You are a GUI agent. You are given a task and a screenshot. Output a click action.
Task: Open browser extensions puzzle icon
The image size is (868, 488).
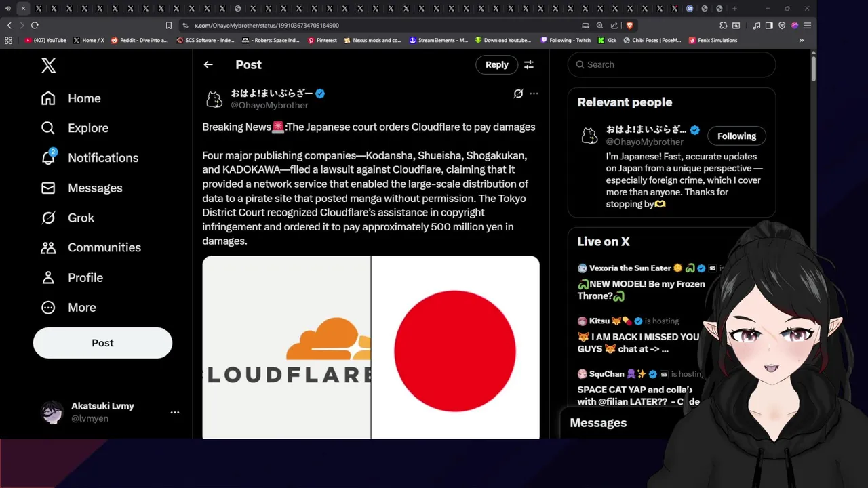pyautogui.click(x=724, y=25)
